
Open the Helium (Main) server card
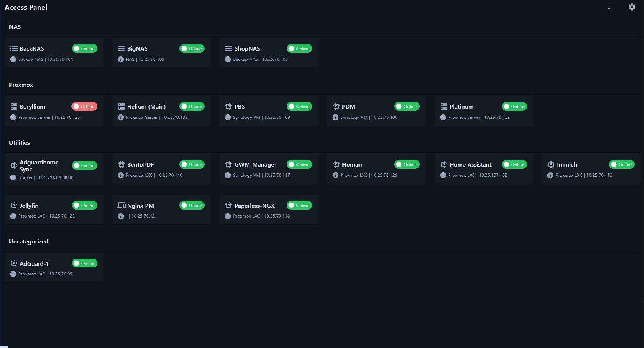pyautogui.click(x=146, y=107)
